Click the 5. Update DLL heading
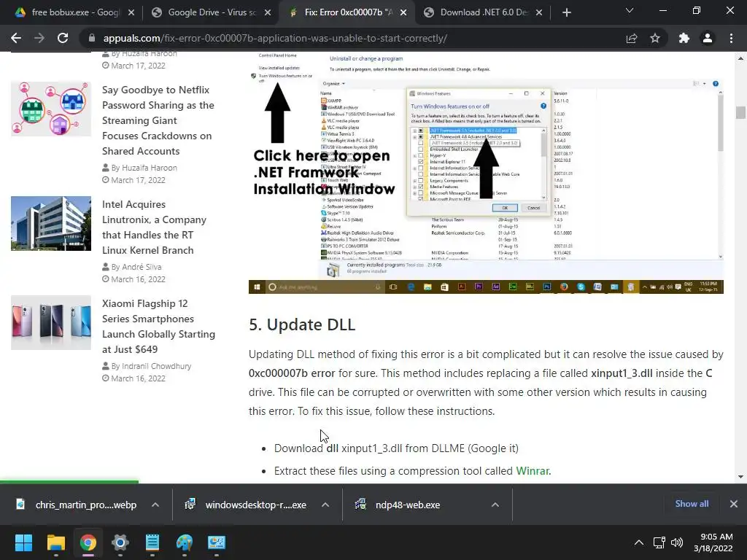The width and height of the screenshot is (747, 560). [302, 324]
